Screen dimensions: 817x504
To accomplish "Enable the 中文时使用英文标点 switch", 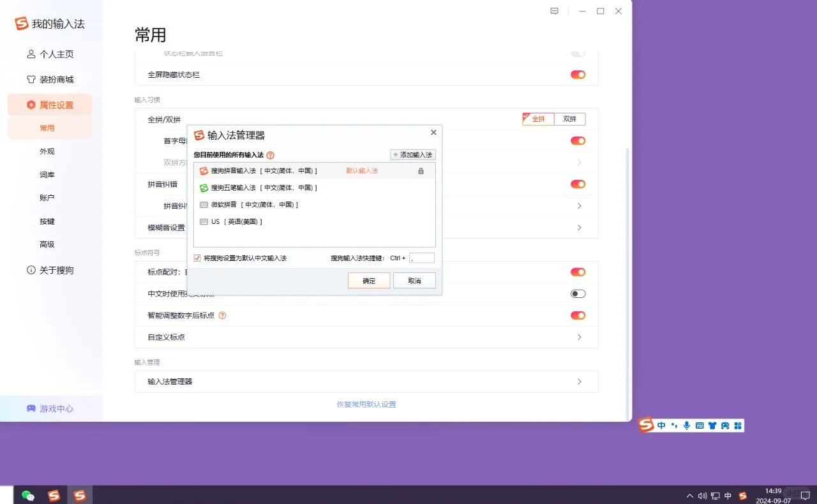I will 578,293.
